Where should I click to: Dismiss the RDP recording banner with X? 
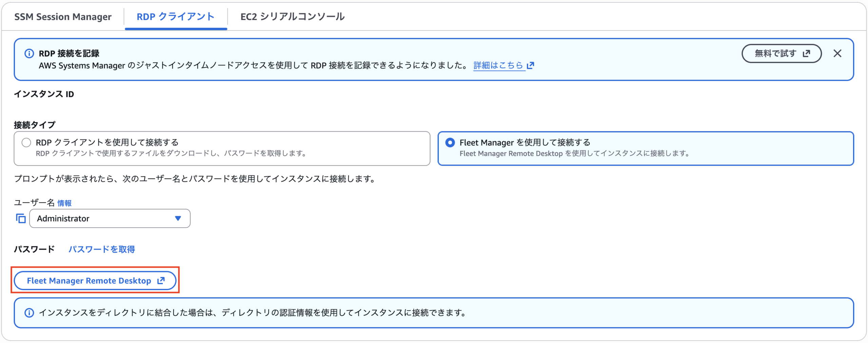point(837,54)
